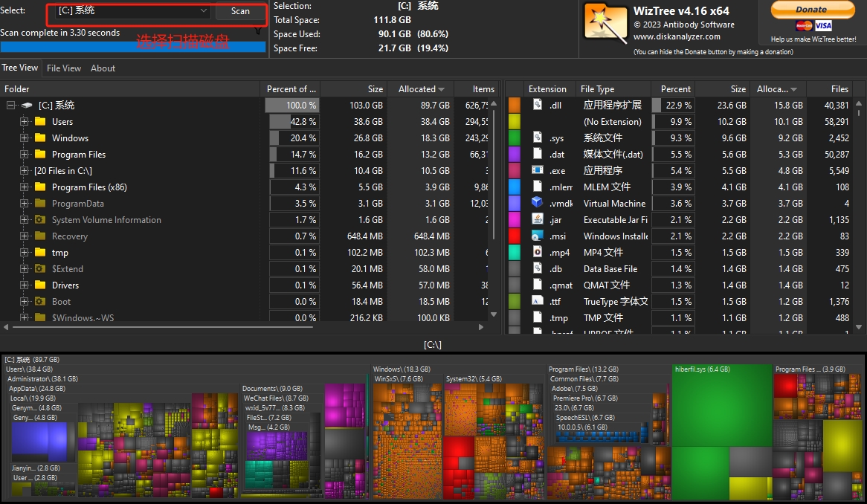Image resolution: width=867 pixels, height=504 pixels.
Task: Click the Users folder icon
Action: click(40, 122)
